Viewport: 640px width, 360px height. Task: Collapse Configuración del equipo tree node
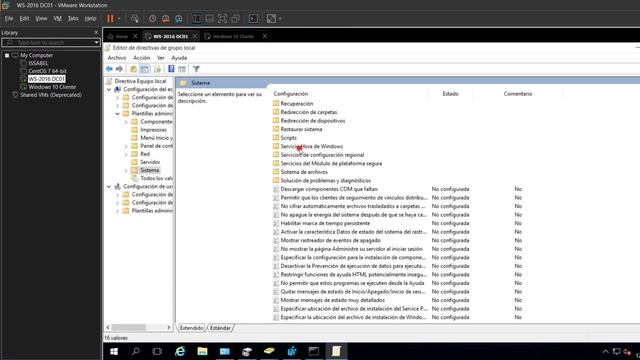109,89
